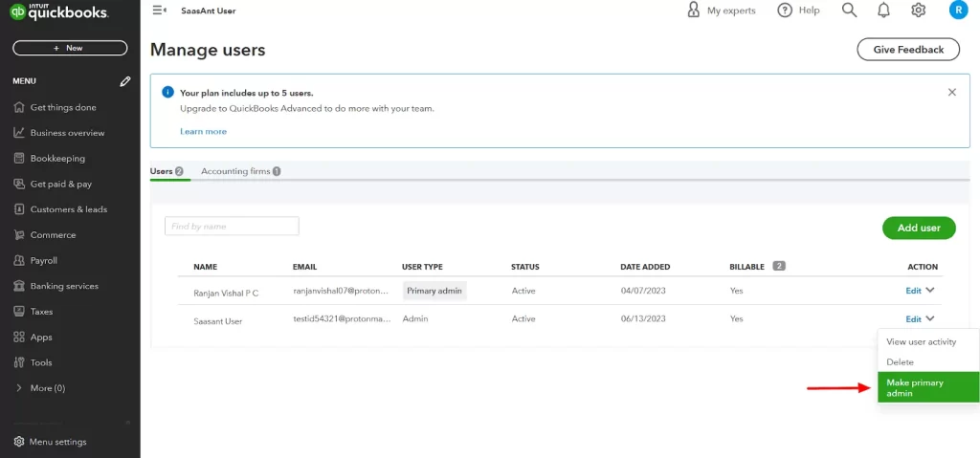Choose Delete from the action menu
Viewport: 980px width, 458px height.
pyautogui.click(x=900, y=362)
